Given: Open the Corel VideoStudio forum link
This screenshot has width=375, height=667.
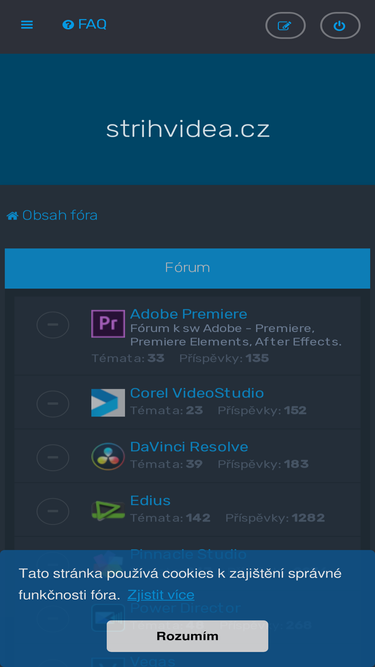Looking at the screenshot, I should [197, 393].
